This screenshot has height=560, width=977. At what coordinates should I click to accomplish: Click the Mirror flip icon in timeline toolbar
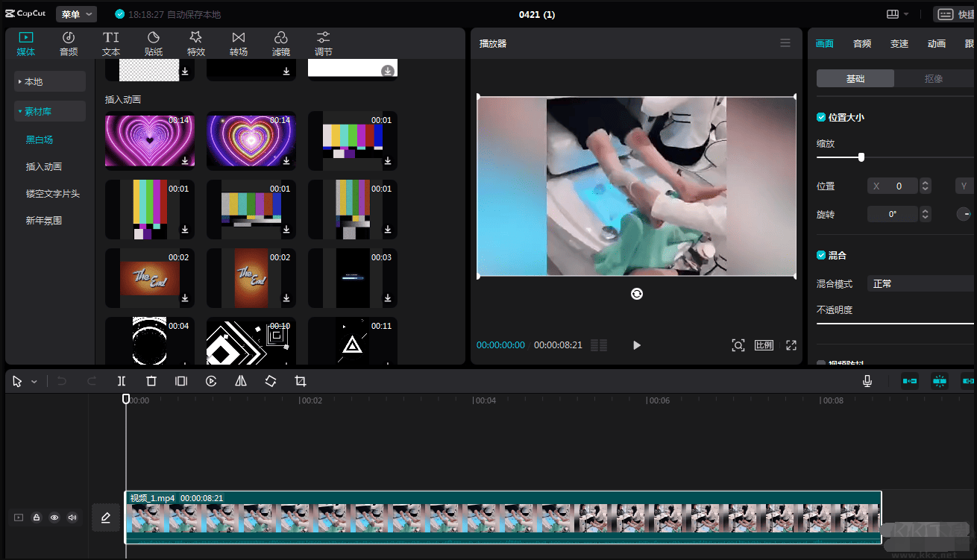tap(241, 381)
